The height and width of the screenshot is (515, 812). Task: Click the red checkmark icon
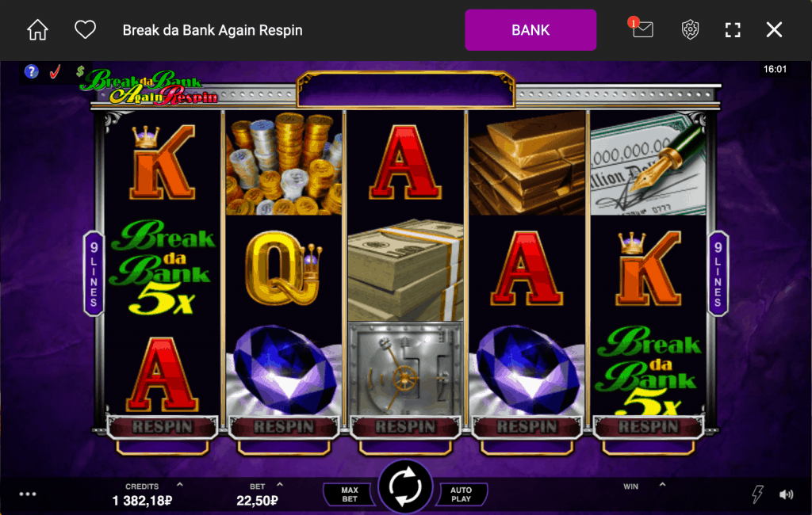pos(55,71)
